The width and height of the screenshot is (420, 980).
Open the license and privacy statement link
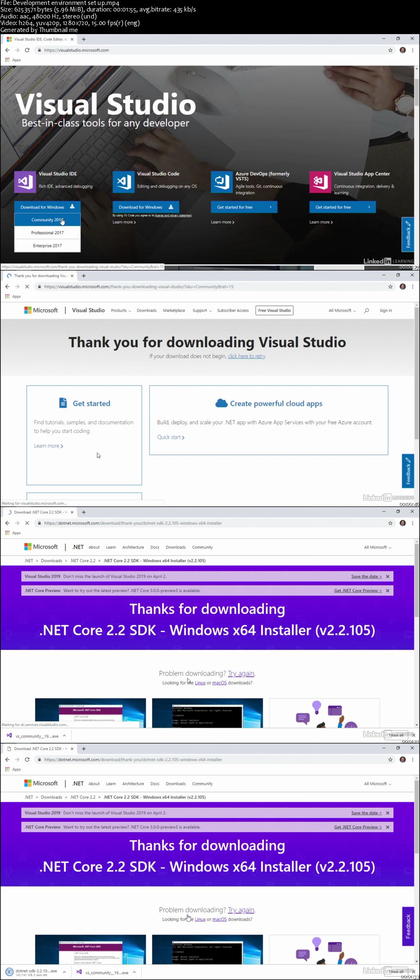point(173,216)
